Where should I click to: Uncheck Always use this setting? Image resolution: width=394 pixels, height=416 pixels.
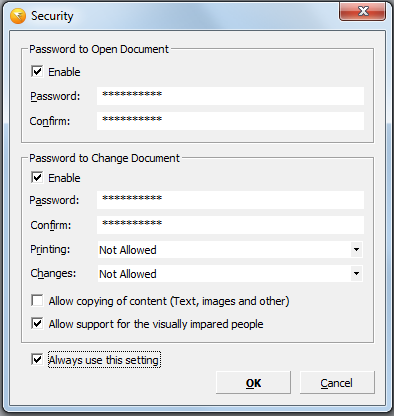pos(37,359)
